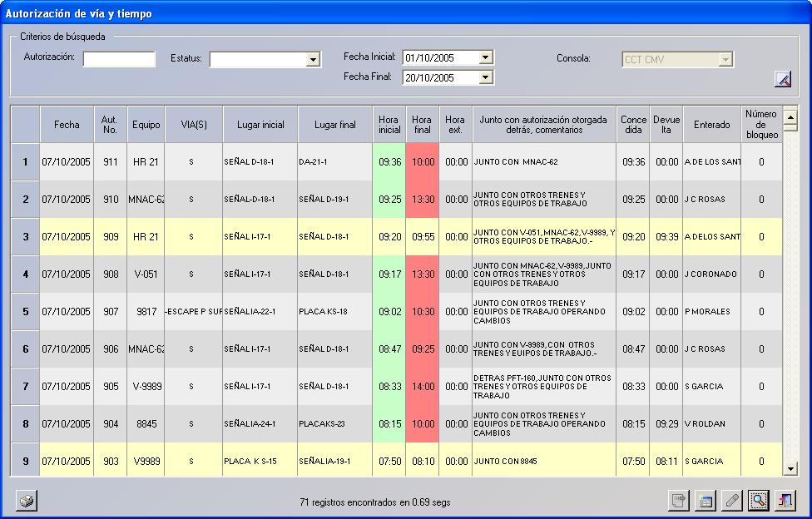Click Lugar final DA-21-1 cell
Viewport: 812px width, 519px height.
point(335,162)
